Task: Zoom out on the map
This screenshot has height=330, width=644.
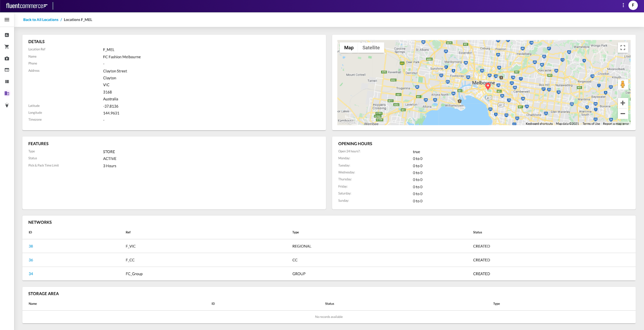Action: [623, 114]
